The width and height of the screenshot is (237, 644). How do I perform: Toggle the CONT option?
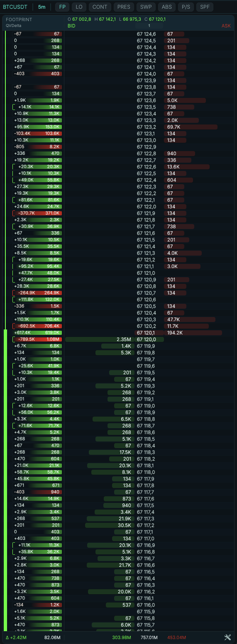pyautogui.click(x=100, y=7)
